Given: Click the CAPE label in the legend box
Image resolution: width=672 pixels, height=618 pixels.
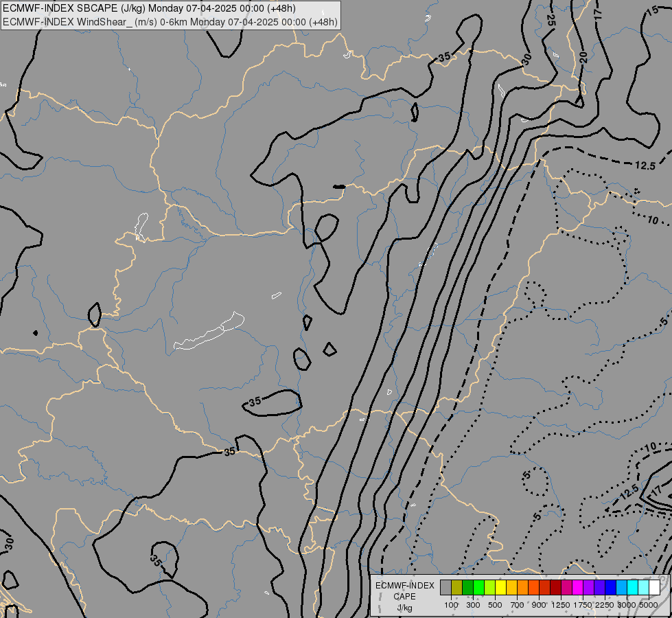Looking at the screenshot, I should (404, 597).
